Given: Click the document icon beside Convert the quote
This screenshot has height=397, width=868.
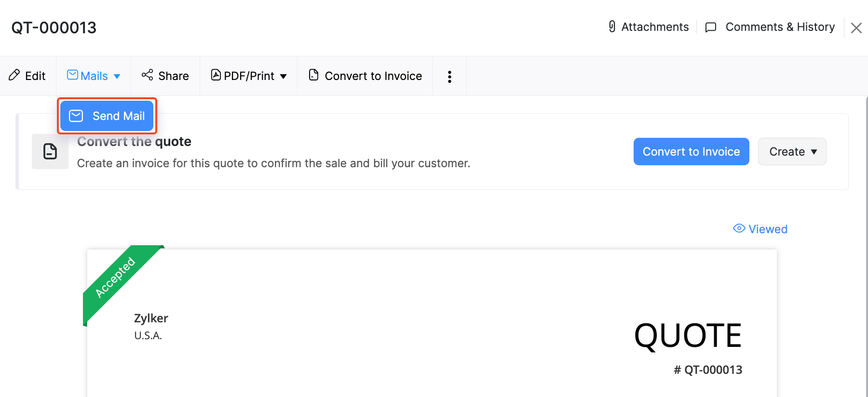Looking at the screenshot, I should 50,151.
